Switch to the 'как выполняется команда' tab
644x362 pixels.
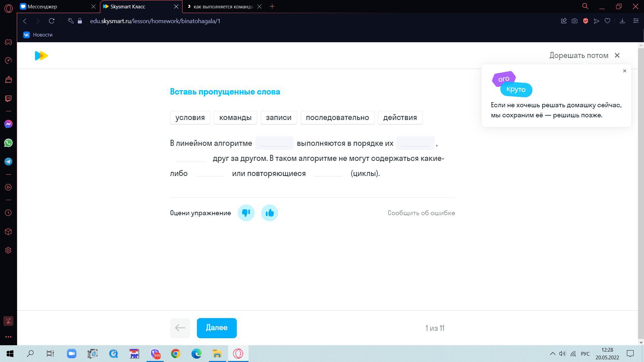221,6
